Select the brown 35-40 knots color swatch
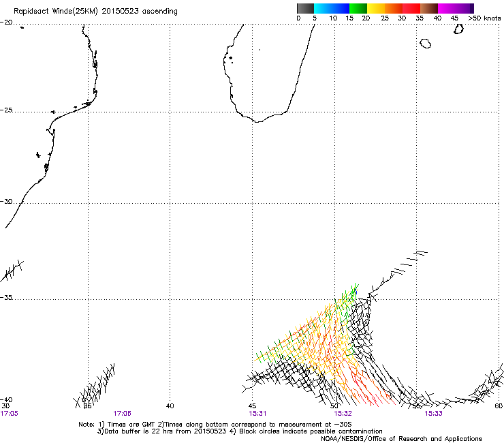This screenshot has width=504, height=443. pyautogui.click(x=429, y=8)
